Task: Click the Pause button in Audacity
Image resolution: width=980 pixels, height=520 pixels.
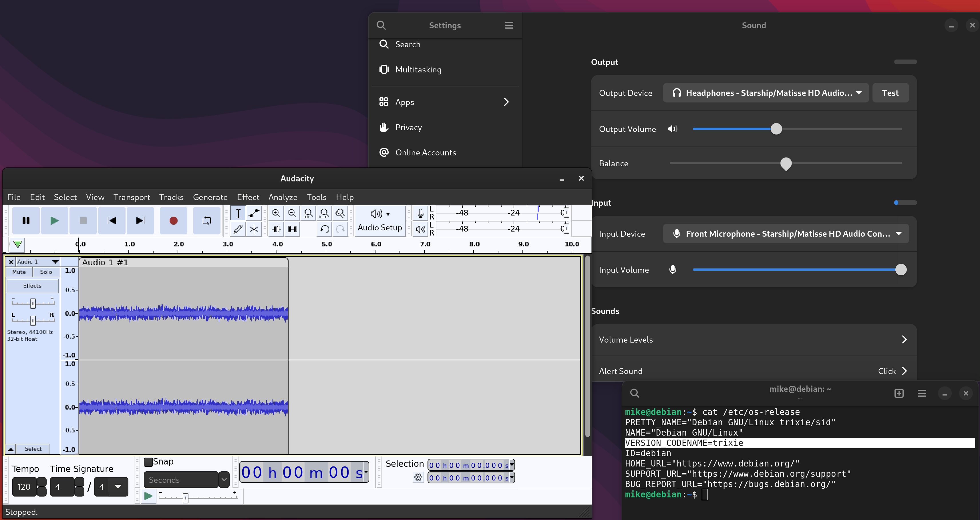Action: pos(26,221)
